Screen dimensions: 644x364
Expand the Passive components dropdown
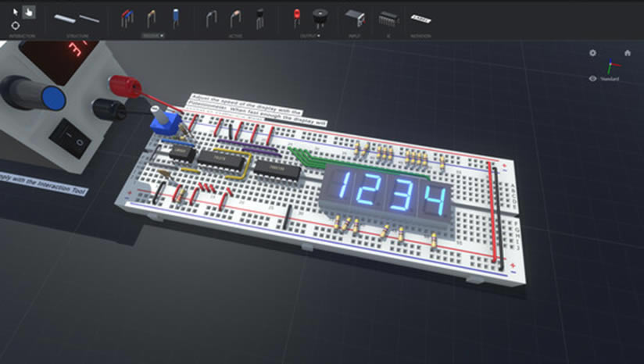(x=152, y=36)
